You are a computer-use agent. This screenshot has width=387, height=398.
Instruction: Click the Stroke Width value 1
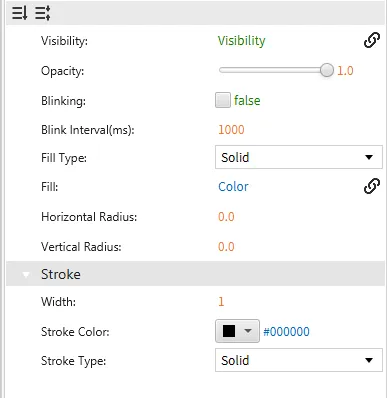coord(221,302)
